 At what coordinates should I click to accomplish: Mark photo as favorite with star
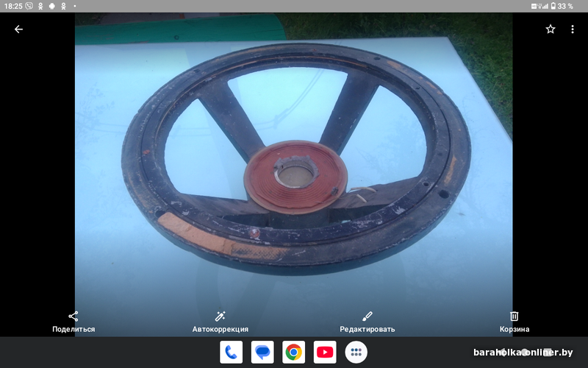(550, 29)
